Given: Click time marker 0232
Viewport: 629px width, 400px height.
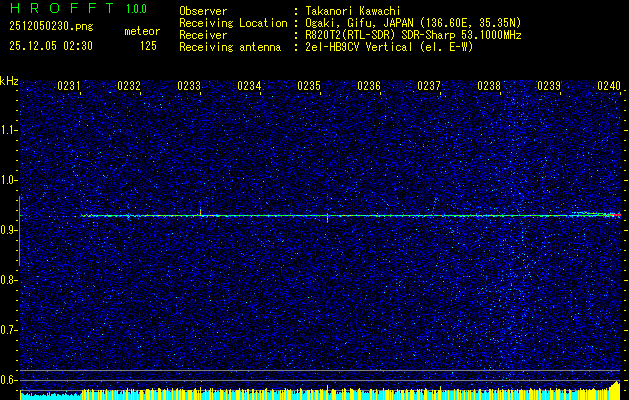Looking at the screenshot, I should pos(129,86).
